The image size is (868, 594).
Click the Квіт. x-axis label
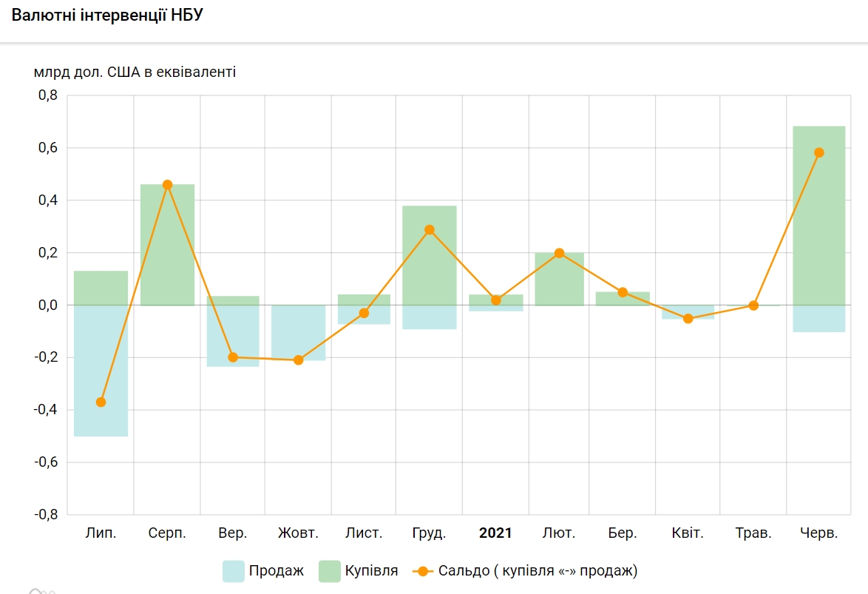[688, 533]
